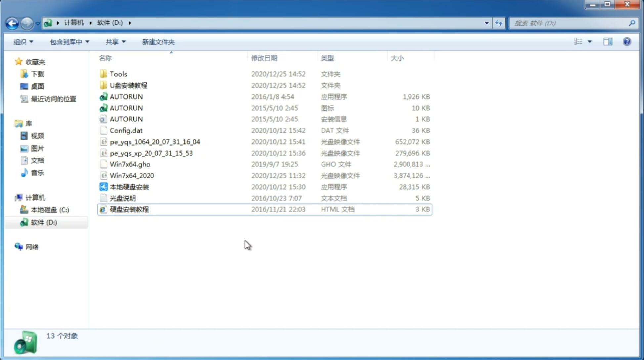This screenshot has height=360, width=644.
Task: Click 新建文件夹 button
Action: pyautogui.click(x=158, y=42)
